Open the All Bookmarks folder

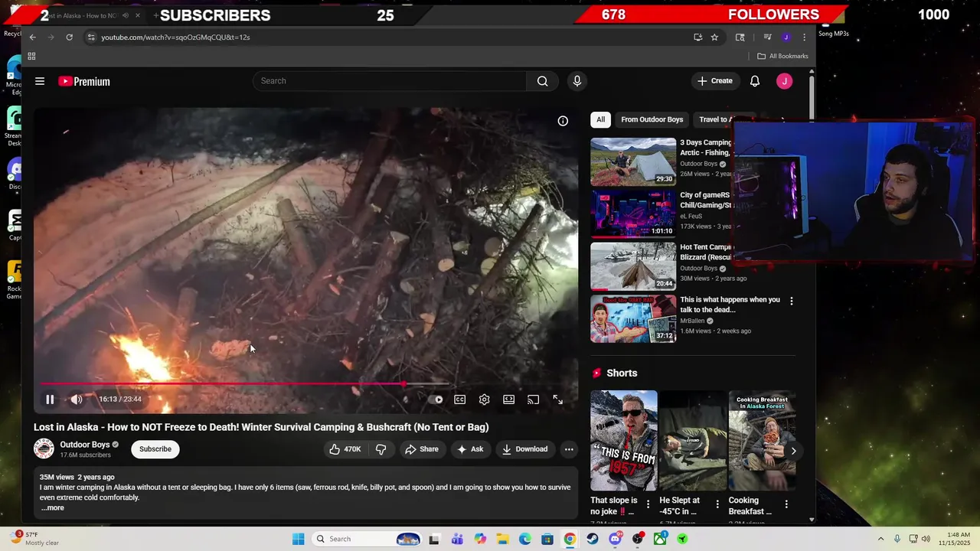[x=782, y=56]
